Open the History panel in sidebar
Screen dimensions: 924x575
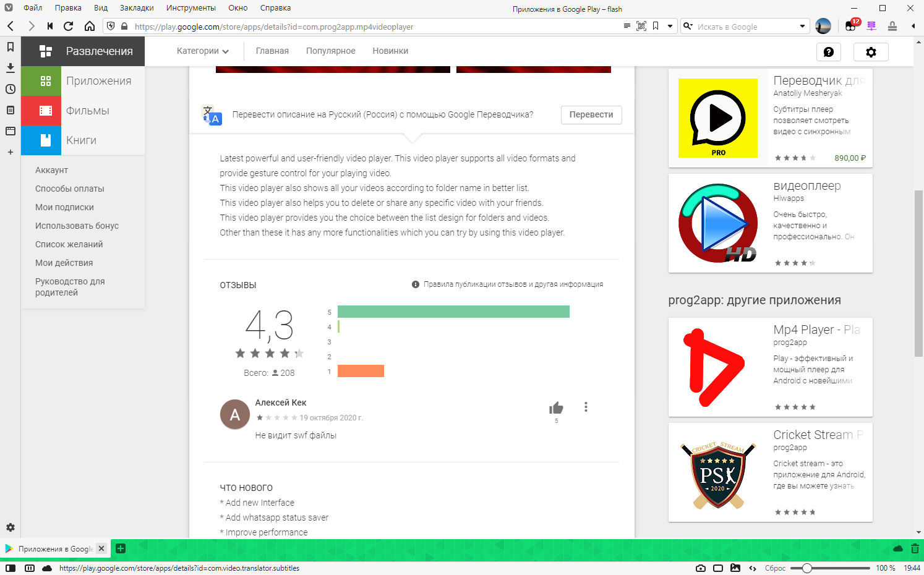pos(11,89)
